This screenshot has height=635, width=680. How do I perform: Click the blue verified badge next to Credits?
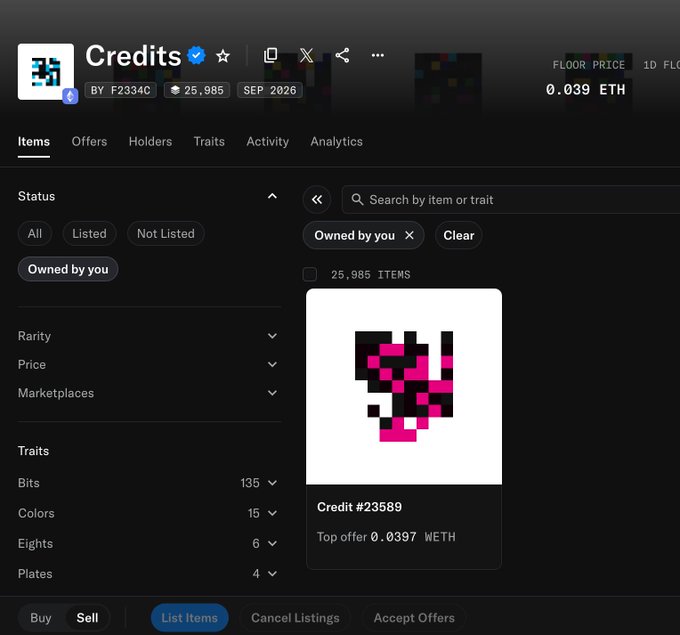click(x=196, y=56)
